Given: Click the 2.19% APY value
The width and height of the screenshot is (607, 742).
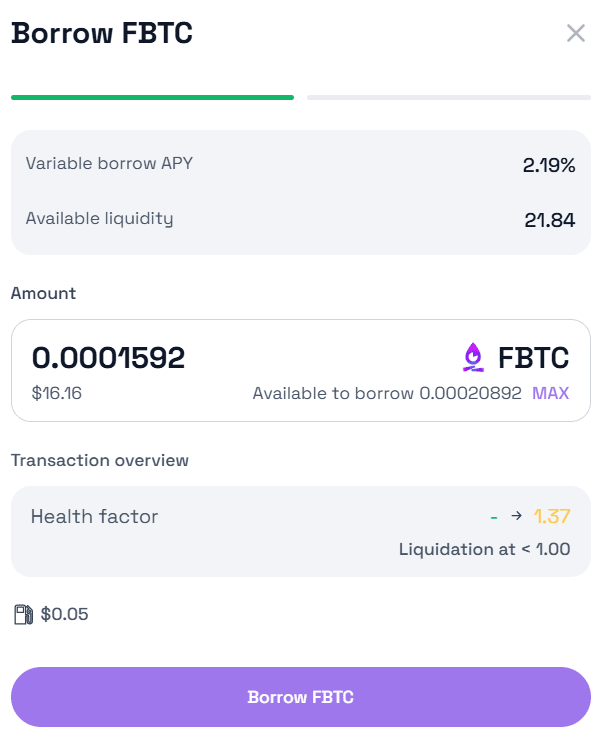Looking at the screenshot, I should tap(549, 165).
